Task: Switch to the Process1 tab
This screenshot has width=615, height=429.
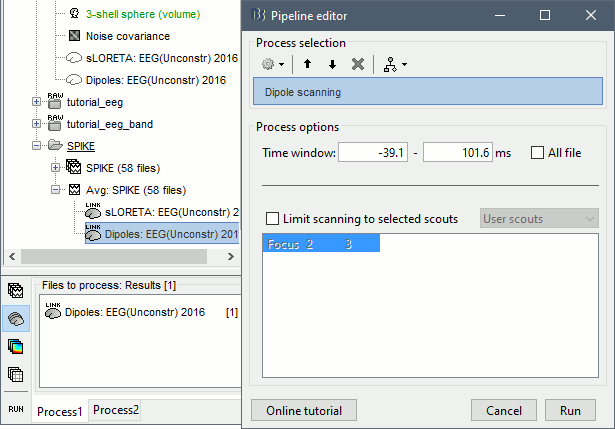Action: tap(60, 411)
